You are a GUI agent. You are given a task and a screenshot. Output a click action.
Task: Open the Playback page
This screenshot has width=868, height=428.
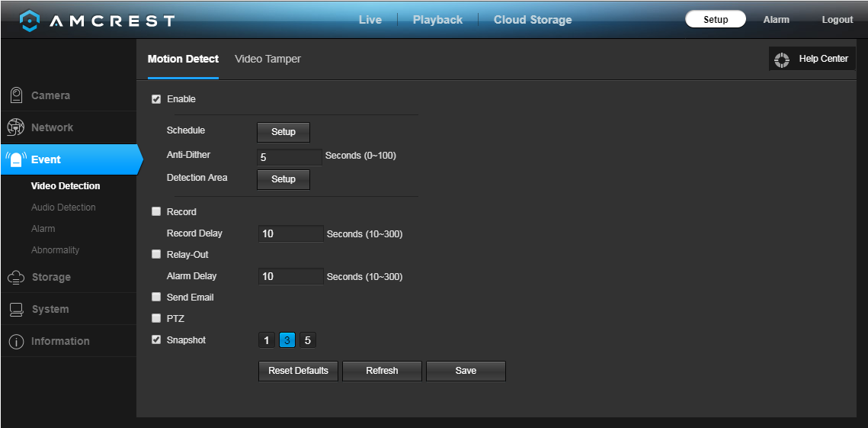click(437, 20)
